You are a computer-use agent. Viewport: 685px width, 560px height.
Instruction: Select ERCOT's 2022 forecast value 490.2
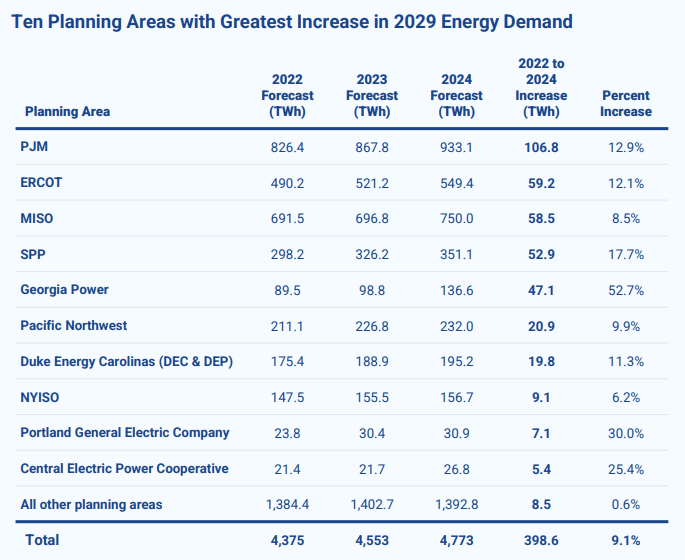click(x=287, y=183)
